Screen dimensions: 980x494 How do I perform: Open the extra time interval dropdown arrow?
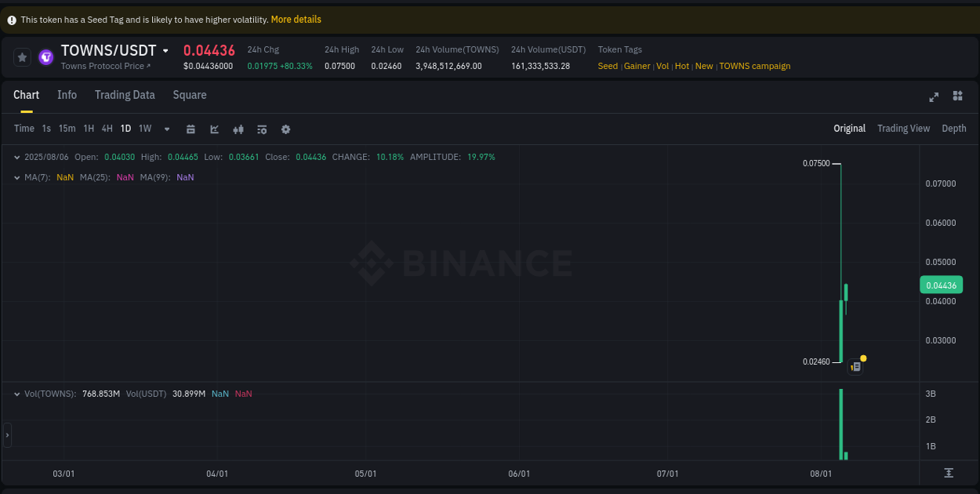click(166, 129)
